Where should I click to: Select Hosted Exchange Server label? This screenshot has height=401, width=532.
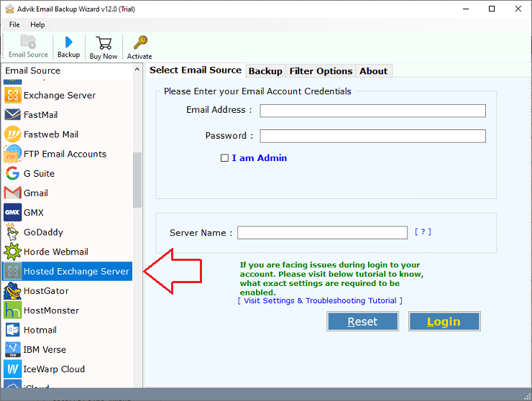click(x=76, y=272)
